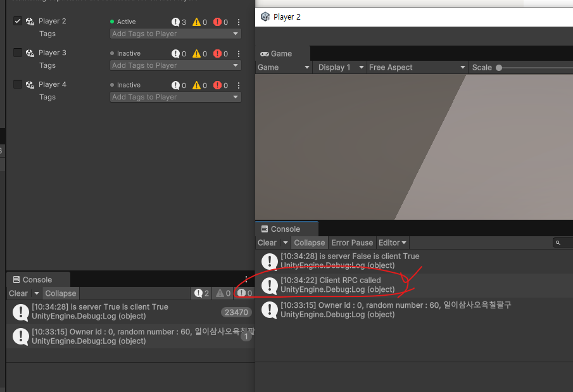Click Player 2 error count icon
The height and width of the screenshot is (392, 573).
coord(217,22)
